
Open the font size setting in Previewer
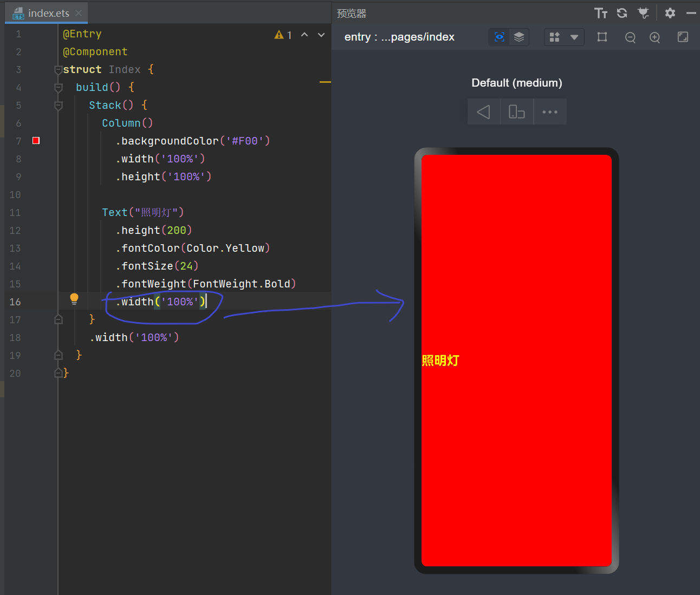click(601, 13)
